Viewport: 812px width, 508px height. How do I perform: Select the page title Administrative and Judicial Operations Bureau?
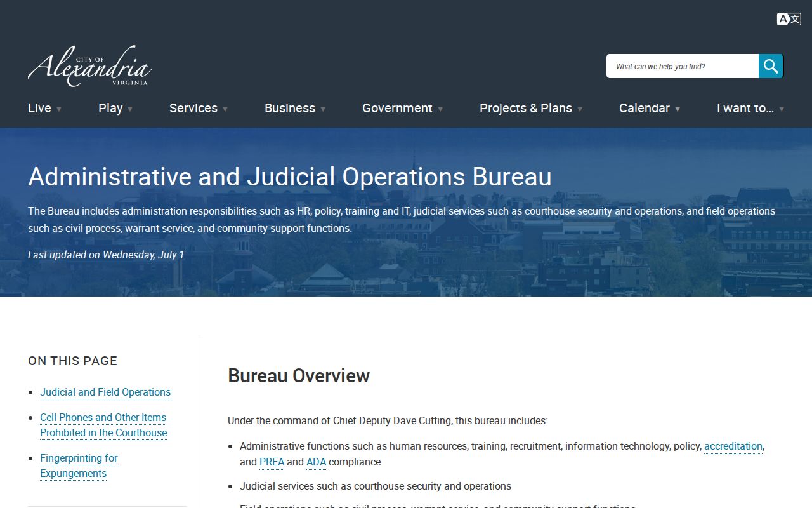(x=290, y=177)
